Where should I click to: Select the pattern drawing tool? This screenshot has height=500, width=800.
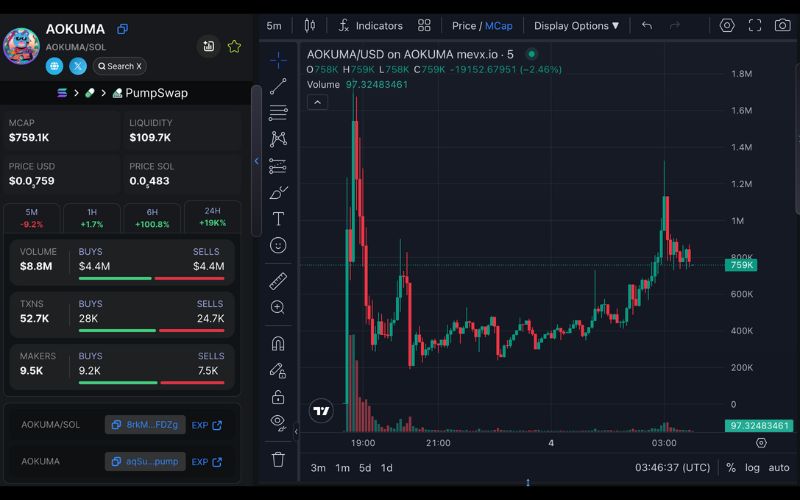point(278,139)
